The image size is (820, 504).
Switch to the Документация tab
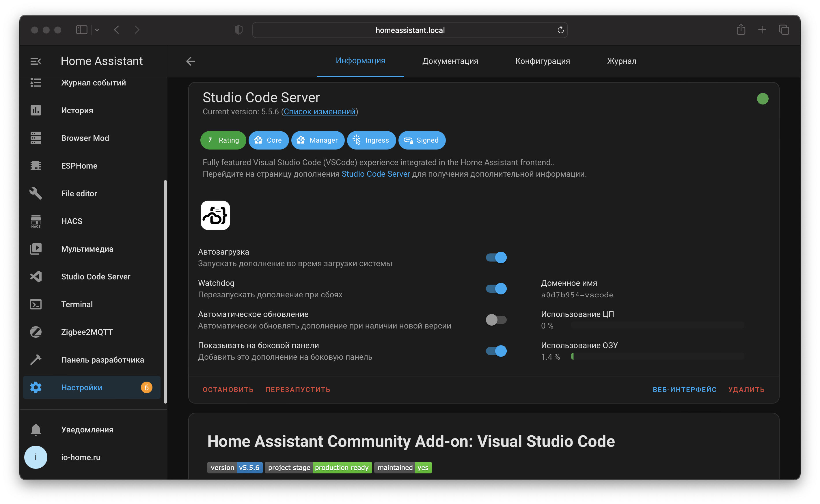tap(450, 61)
